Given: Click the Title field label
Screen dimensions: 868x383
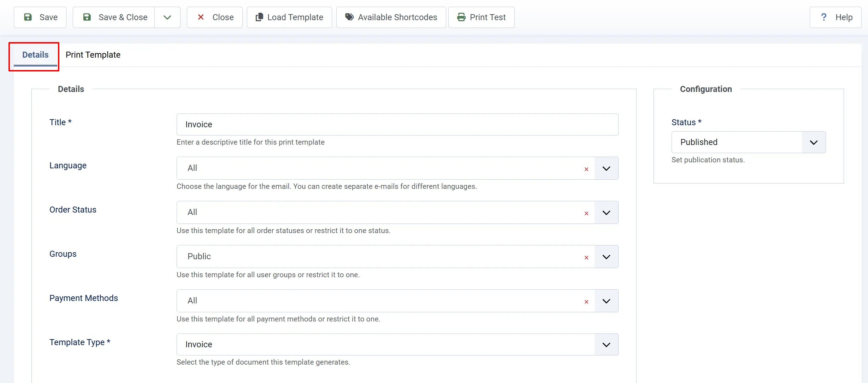Looking at the screenshot, I should 60,122.
